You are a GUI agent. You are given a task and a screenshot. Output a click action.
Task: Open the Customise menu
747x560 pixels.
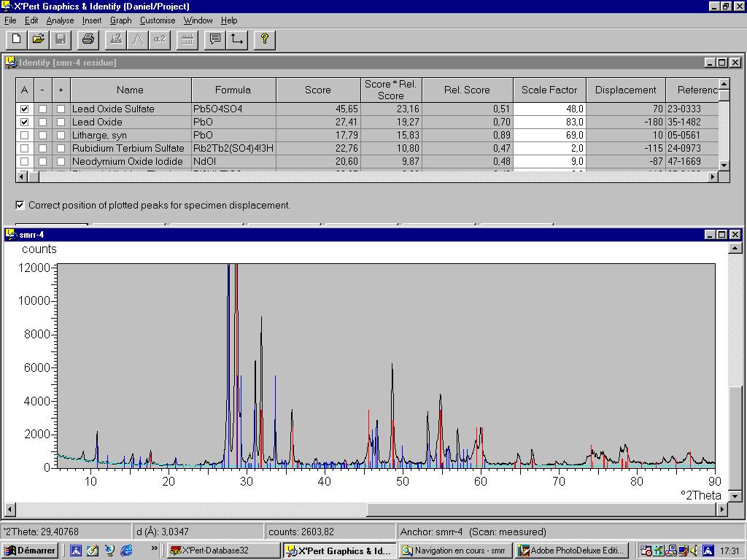point(158,20)
